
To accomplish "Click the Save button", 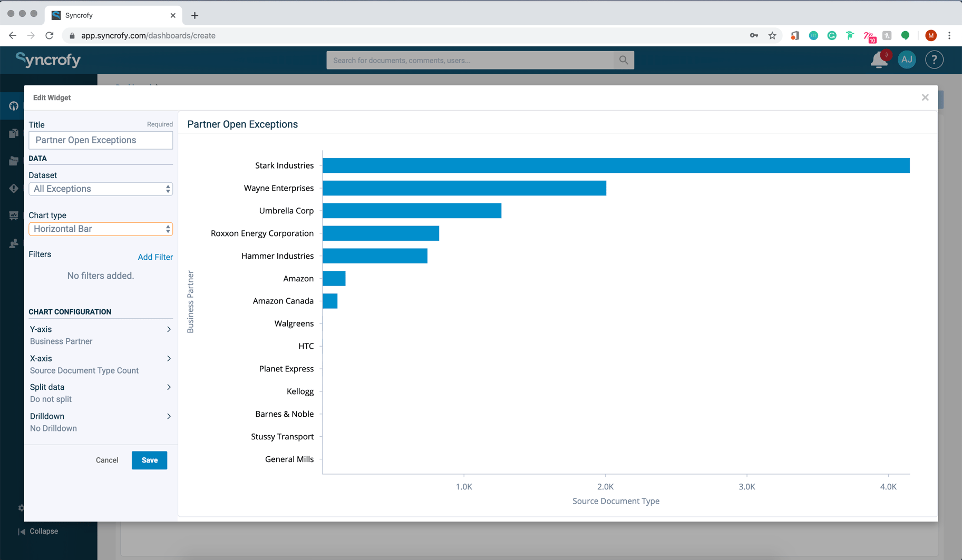I will tap(149, 460).
